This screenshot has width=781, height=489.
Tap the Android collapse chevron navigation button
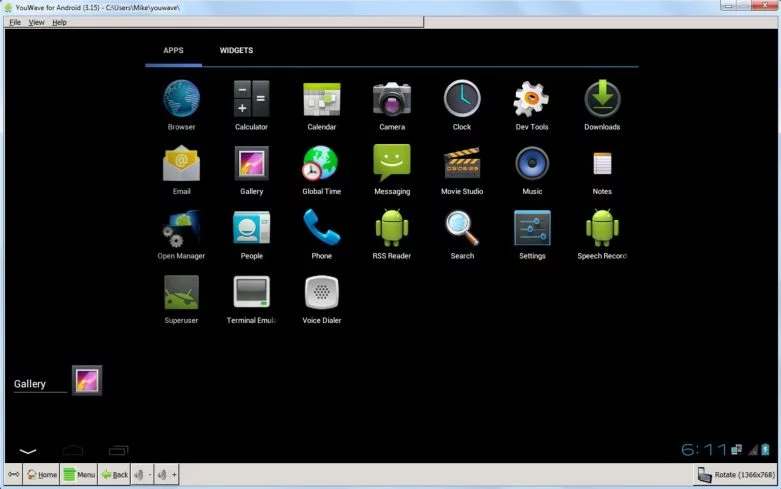click(x=28, y=451)
